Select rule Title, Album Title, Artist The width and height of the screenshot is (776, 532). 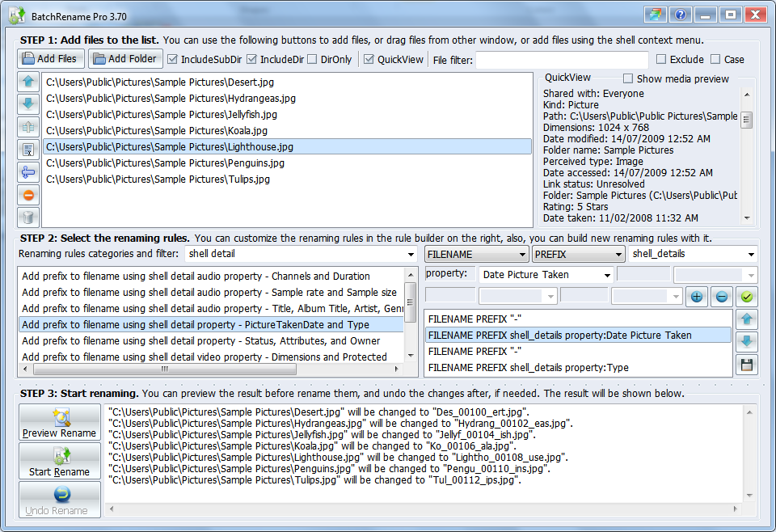point(211,309)
